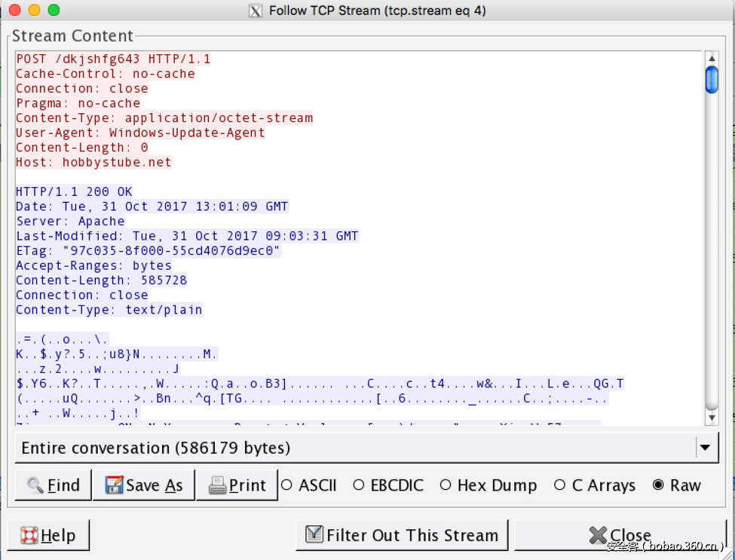Click the X icon in the title bar
The width and height of the screenshot is (735, 560).
(256, 11)
